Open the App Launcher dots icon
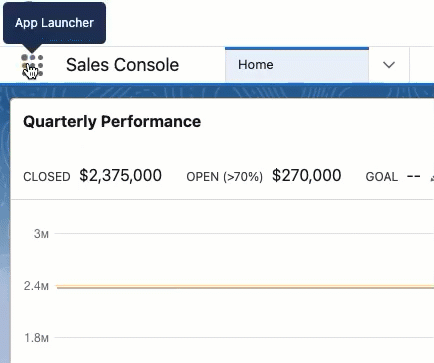The image size is (434, 363). tap(32, 65)
